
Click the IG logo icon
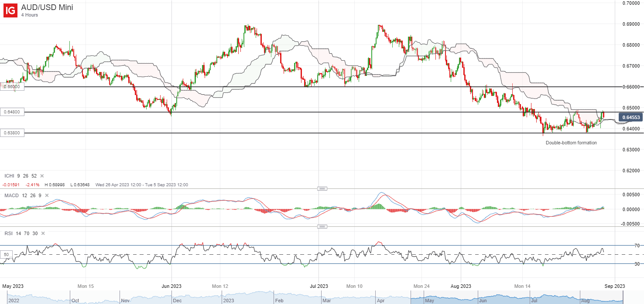[10, 10]
